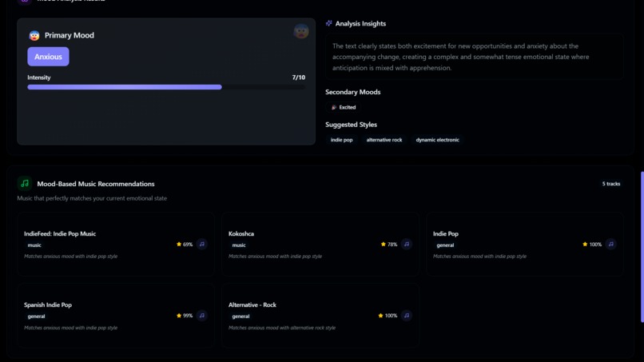Click the 99% match score

pyautogui.click(x=188, y=316)
